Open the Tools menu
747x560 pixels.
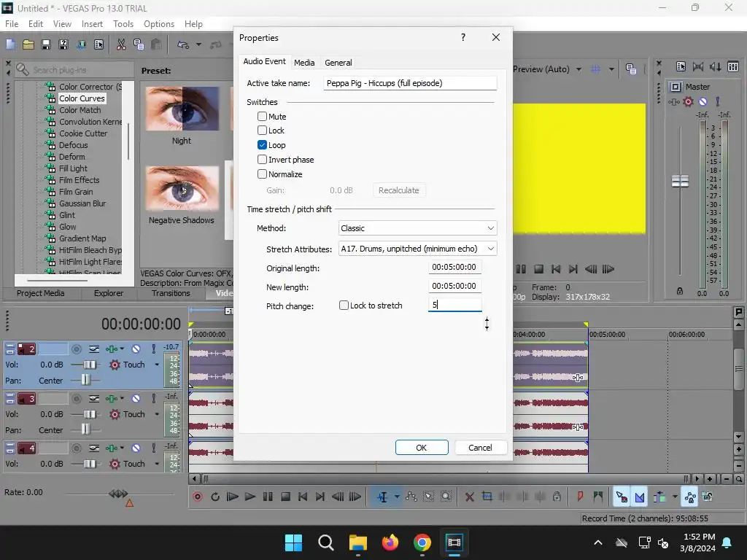123,24
